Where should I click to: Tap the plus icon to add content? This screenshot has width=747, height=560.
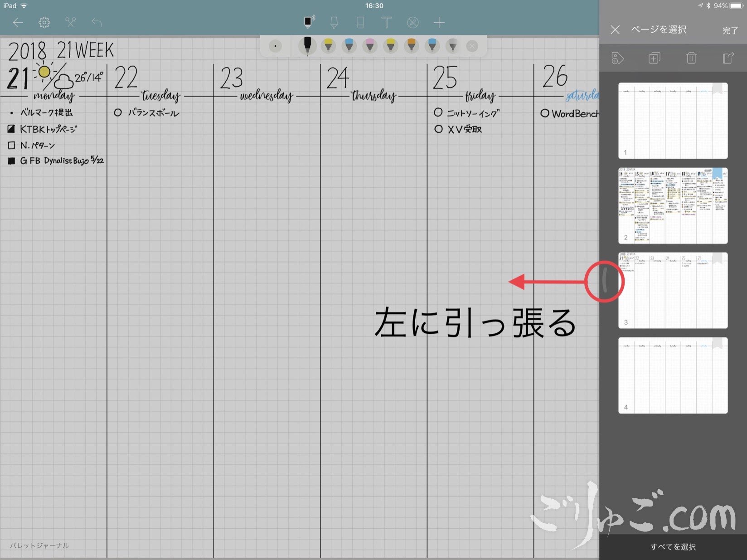(x=439, y=22)
